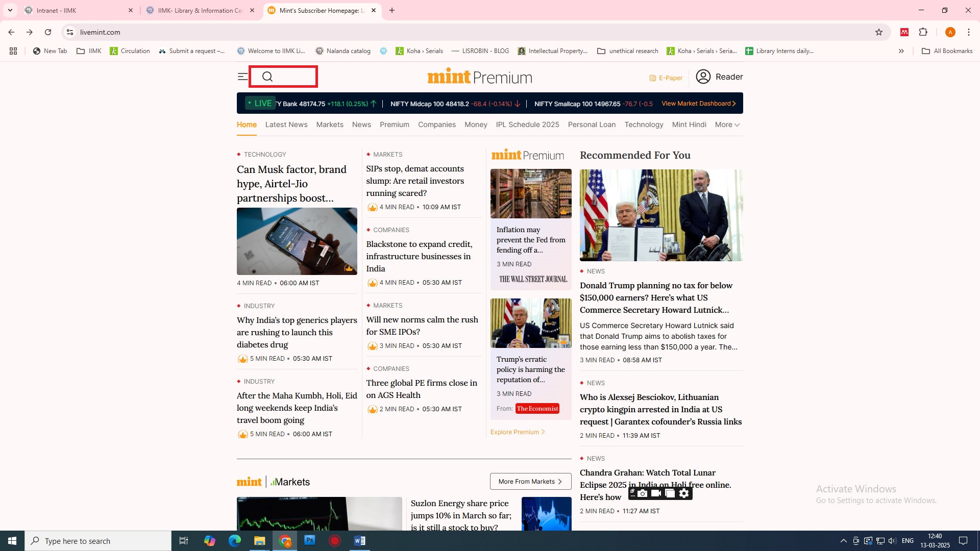Click the Reader profile avatar icon
The image size is (980, 551).
click(703, 77)
